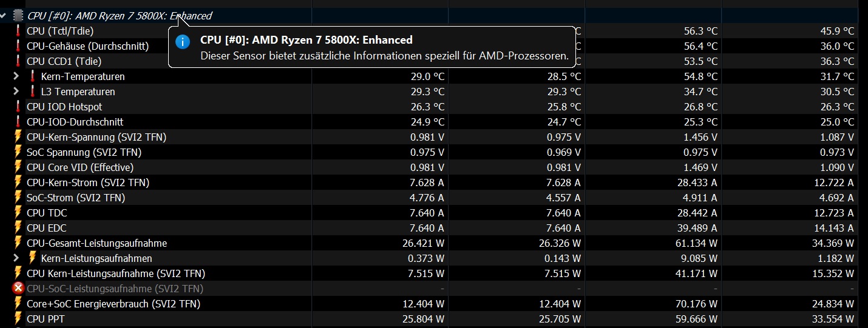Image resolution: width=868 pixels, height=328 pixels.
Task: Click the lightning icon for CPU-Gesamt-Leistungsaufnahme
Action: point(18,243)
